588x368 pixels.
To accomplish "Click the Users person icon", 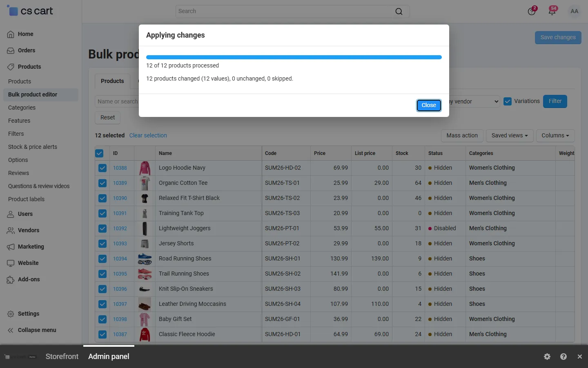I will point(11,214).
